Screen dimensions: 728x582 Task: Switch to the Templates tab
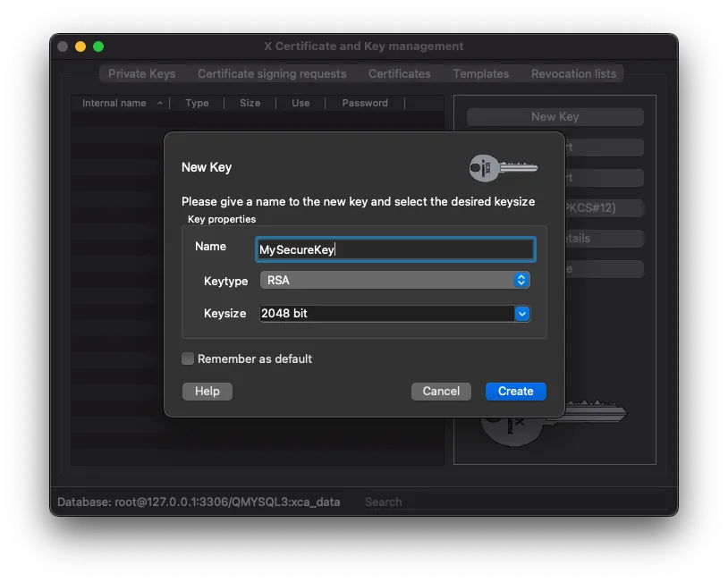tap(480, 74)
